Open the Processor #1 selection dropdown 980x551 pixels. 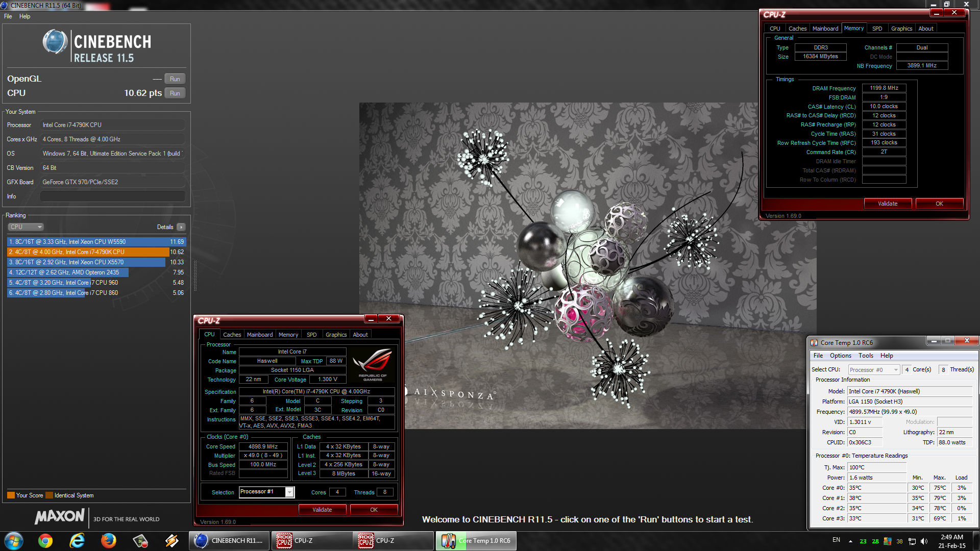tap(289, 492)
